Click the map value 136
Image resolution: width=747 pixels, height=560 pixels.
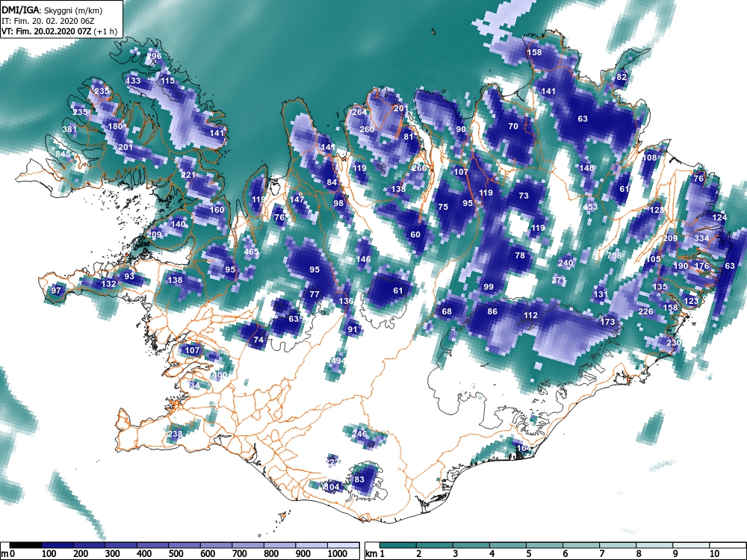pyautogui.click(x=346, y=301)
